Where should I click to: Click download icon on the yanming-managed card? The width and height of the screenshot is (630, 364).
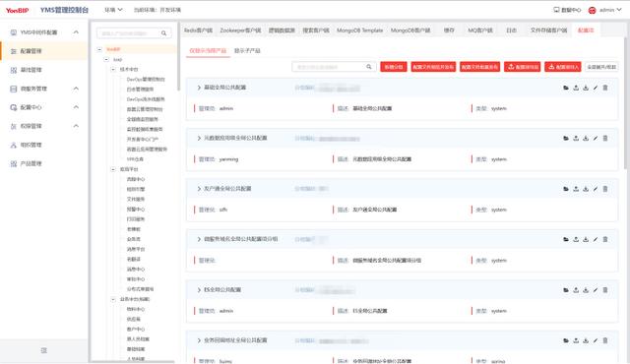[586, 138]
